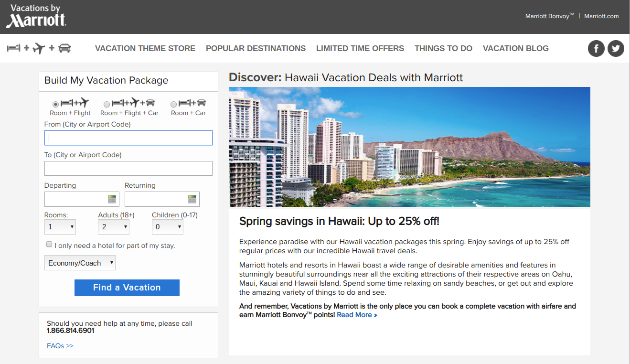Click the 'Discover: Hawaii Vacation Deals' title
The height and width of the screenshot is (364, 630).
coord(346,77)
